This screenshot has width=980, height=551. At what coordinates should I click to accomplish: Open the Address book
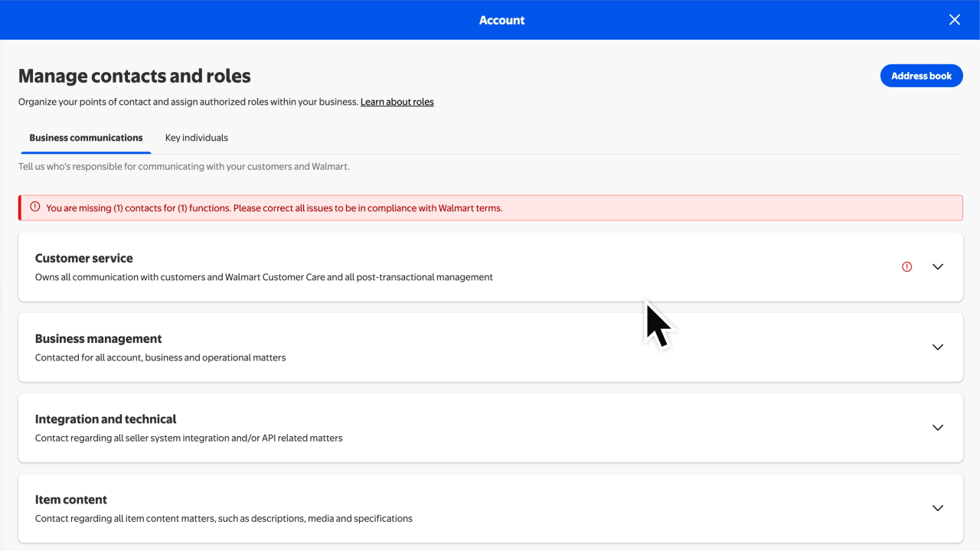pos(921,76)
